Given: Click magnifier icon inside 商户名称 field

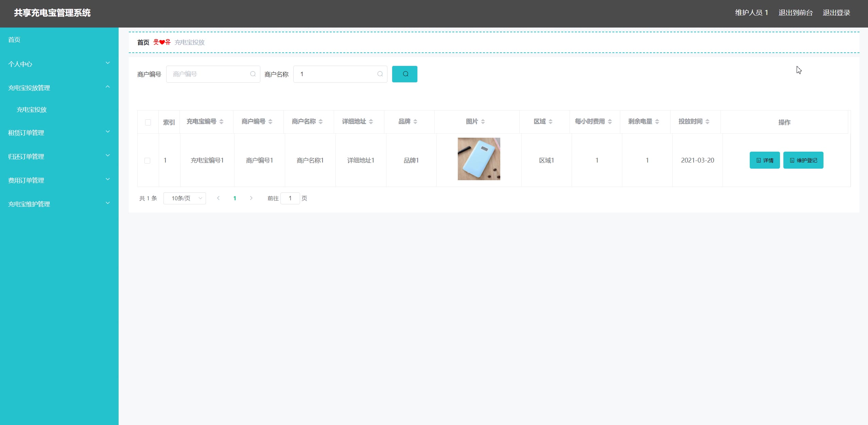Looking at the screenshot, I should 380,74.
